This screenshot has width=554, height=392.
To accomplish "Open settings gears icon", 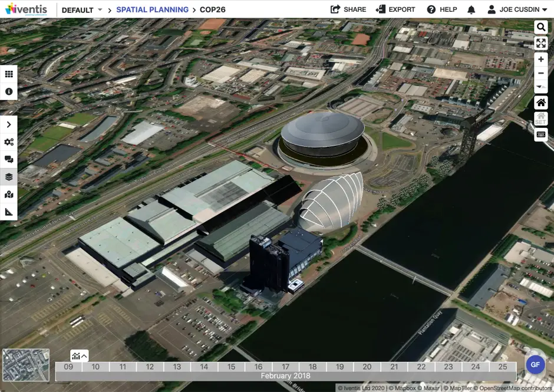I will point(9,141).
